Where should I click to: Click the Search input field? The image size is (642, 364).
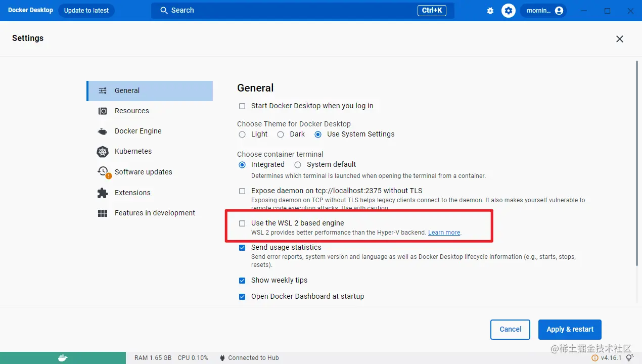pos(303,10)
